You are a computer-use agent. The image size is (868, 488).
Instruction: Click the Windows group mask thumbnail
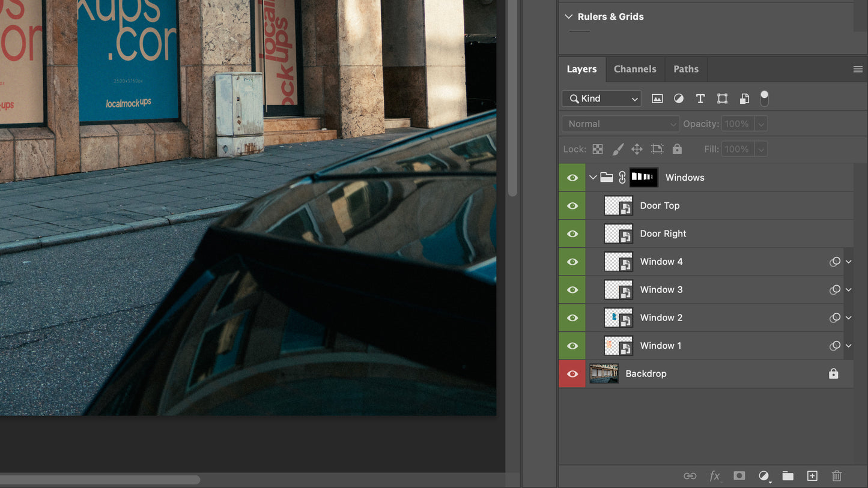pyautogui.click(x=643, y=177)
